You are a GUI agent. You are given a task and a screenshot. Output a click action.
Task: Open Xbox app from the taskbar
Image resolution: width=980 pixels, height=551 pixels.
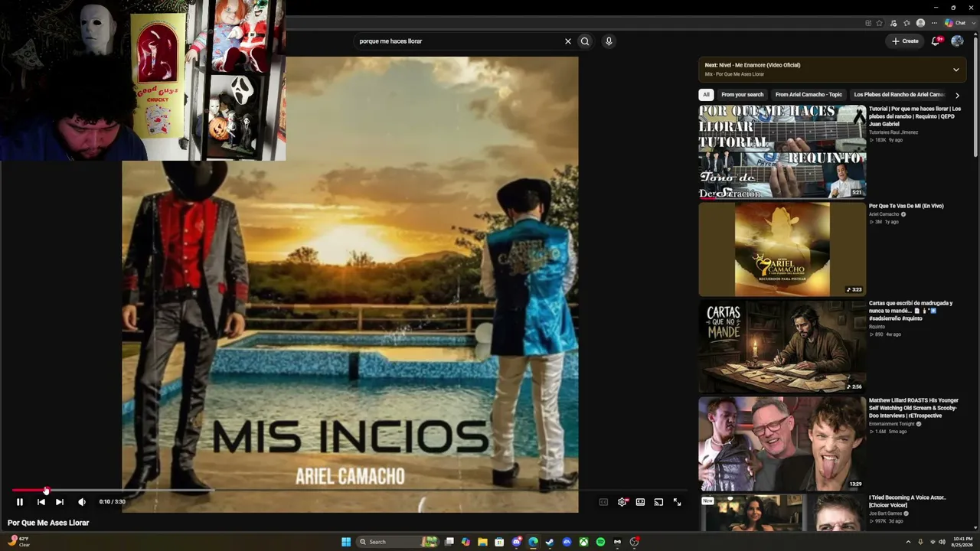[x=583, y=542]
